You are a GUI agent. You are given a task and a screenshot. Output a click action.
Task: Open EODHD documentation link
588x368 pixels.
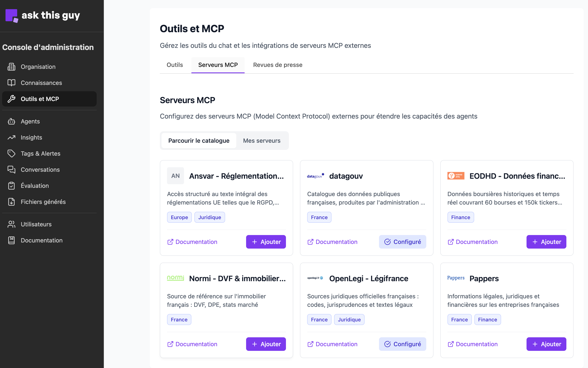[x=472, y=242]
